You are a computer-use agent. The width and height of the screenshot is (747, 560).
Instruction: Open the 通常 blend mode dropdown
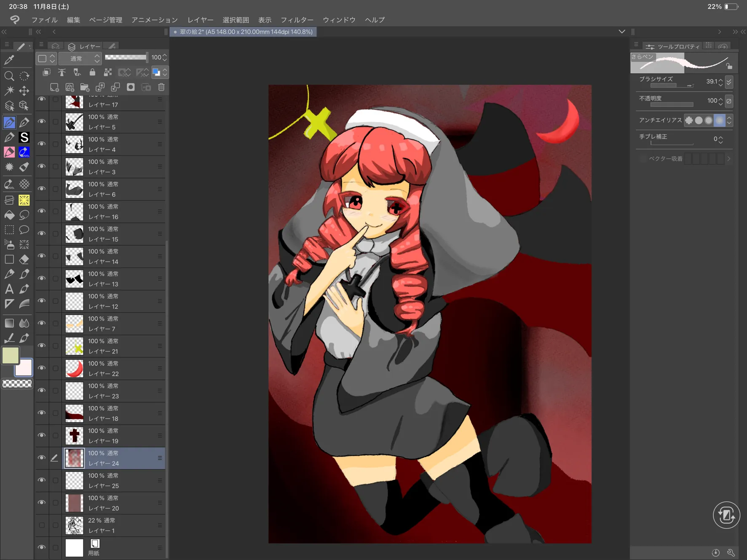pyautogui.click(x=80, y=58)
